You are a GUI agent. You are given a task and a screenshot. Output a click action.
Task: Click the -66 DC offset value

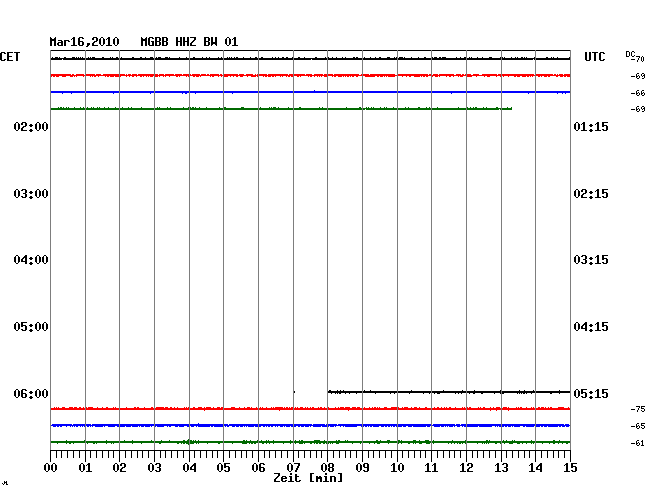638,93
